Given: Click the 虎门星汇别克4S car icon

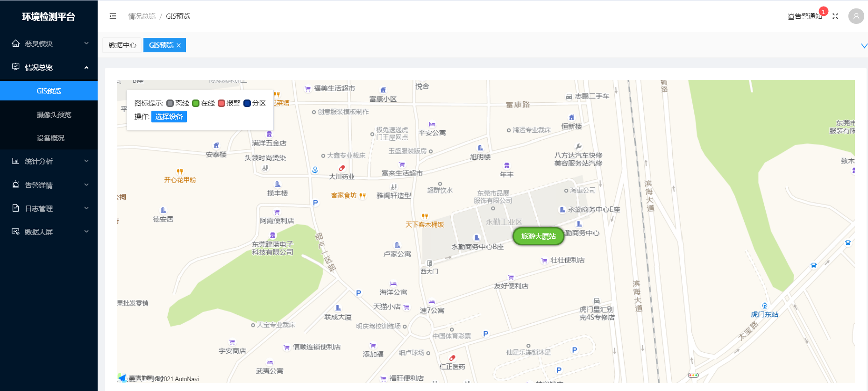Looking at the screenshot, I should 597,301.
